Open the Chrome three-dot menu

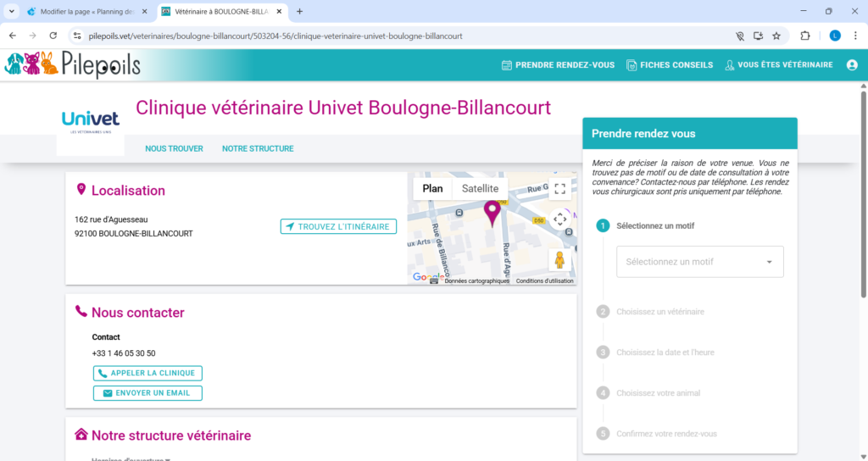pos(854,36)
